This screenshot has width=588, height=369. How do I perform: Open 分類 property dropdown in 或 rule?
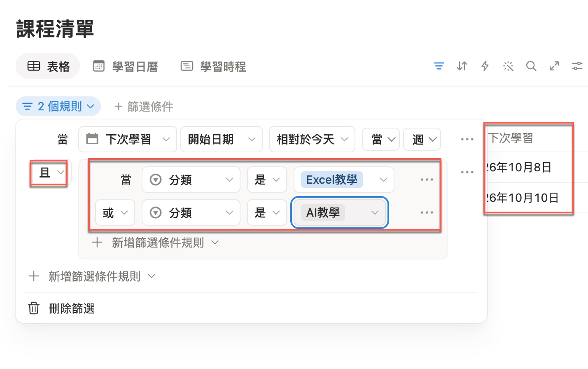[x=191, y=213]
